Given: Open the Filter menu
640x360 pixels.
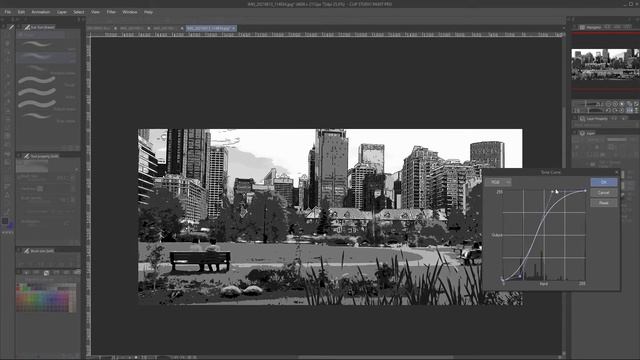Looking at the screenshot, I should coord(111,12).
